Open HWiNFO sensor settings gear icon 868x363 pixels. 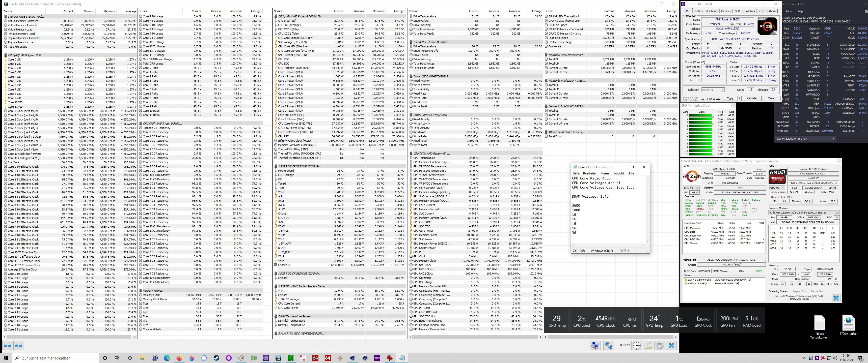click(x=659, y=346)
